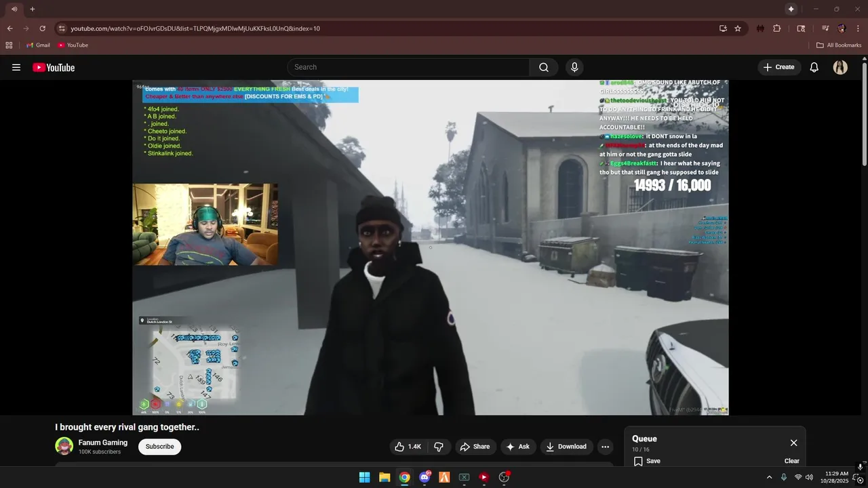Ask about this video
This screenshot has width=868, height=488.
click(x=518, y=447)
